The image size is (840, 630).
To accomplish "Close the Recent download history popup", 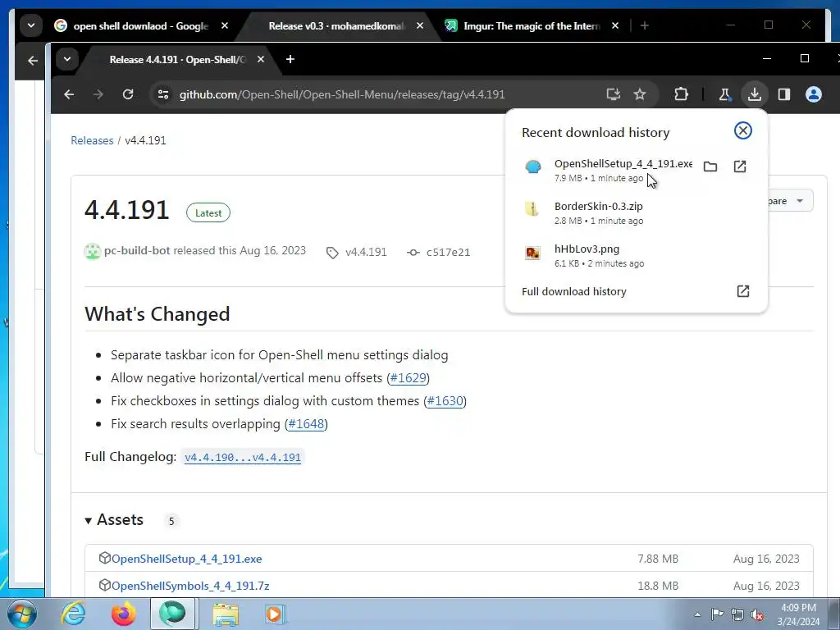I will (x=742, y=130).
